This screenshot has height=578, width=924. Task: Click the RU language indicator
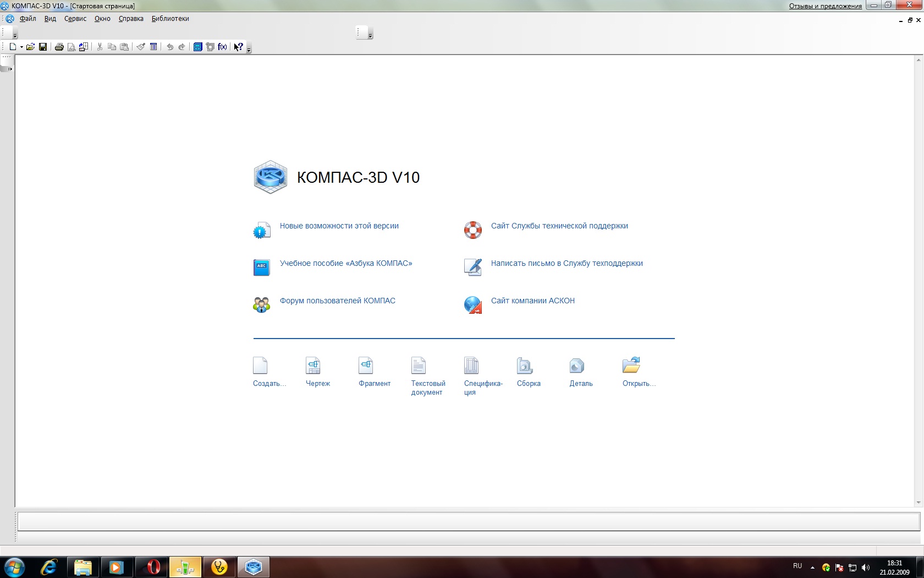pos(798,566)
